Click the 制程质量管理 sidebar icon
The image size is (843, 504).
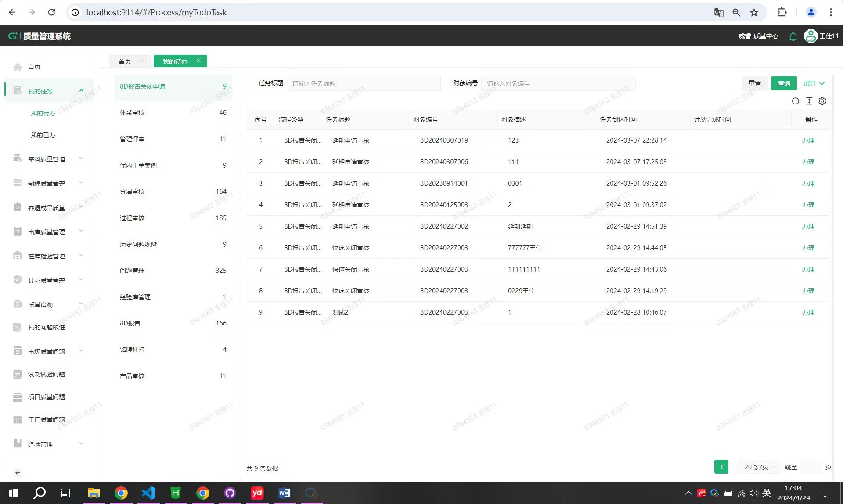click(18, 182)
